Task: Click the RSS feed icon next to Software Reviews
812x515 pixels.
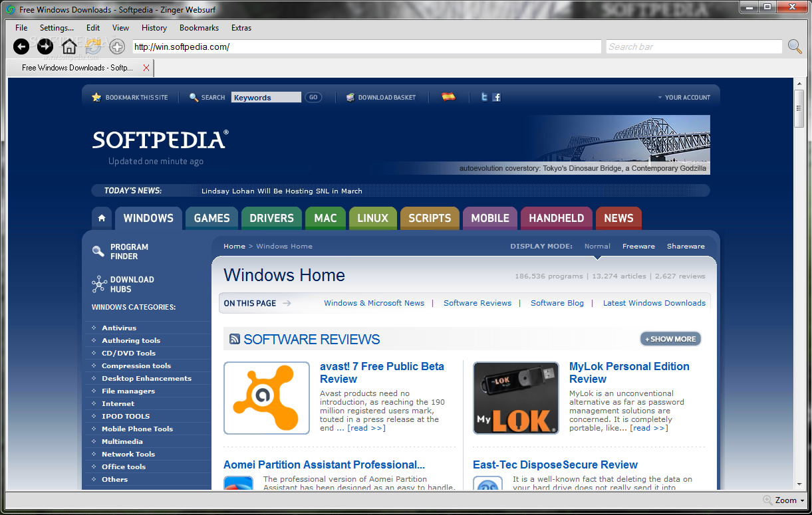Action: coord(235,340)
